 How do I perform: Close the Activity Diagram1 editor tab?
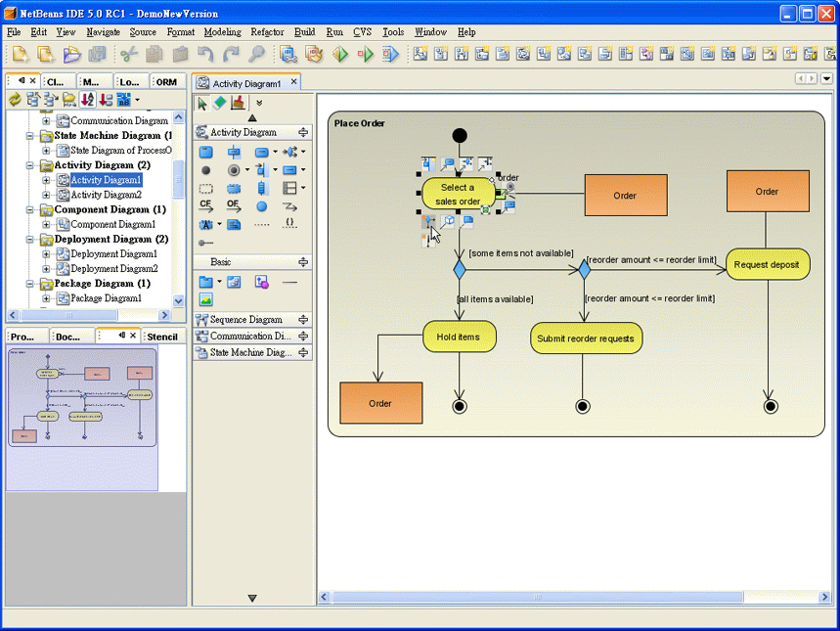(x=293, y=82)
